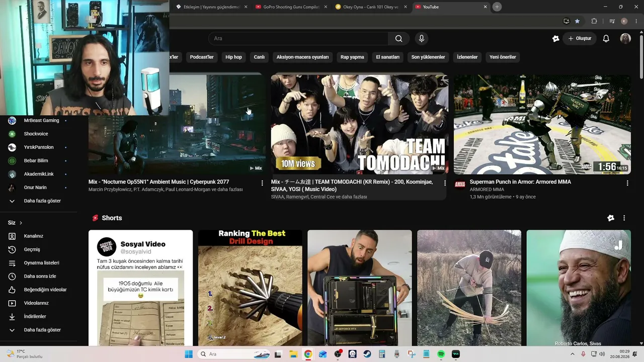Open File Explorer from the taskbar
Screen dimensions: 644x362
coord(293,354)
